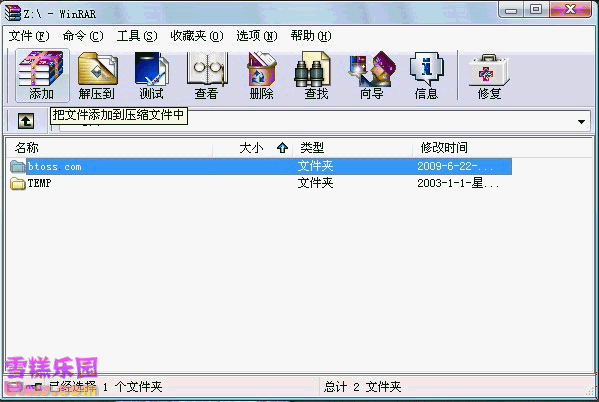
Task: Open the 查看 (View) book icon
Action: click(207, 76)
